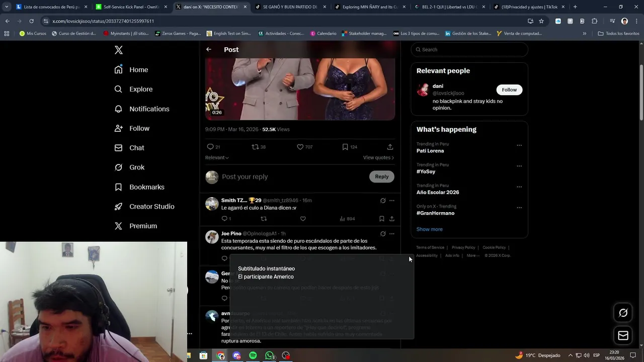Repost the main post showing 38 reposts
644x362 pixels.
click(259, 147)
